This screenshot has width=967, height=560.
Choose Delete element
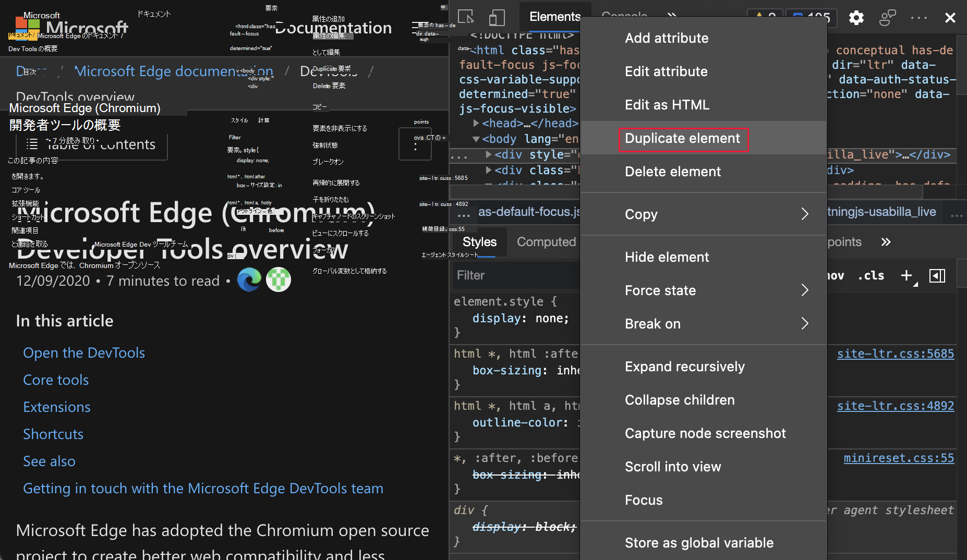pyautogui.click(x=703, y=172)
